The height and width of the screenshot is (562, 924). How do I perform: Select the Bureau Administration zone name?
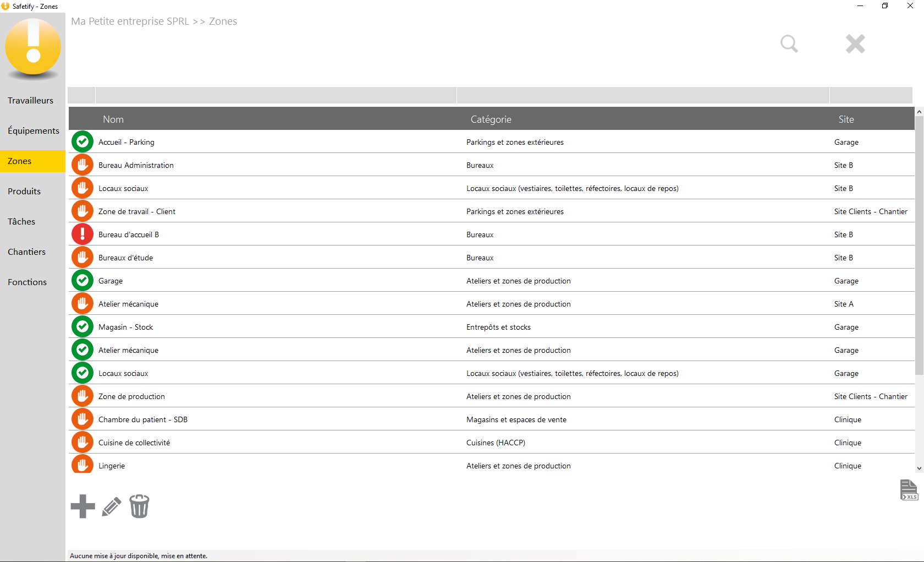136,165
